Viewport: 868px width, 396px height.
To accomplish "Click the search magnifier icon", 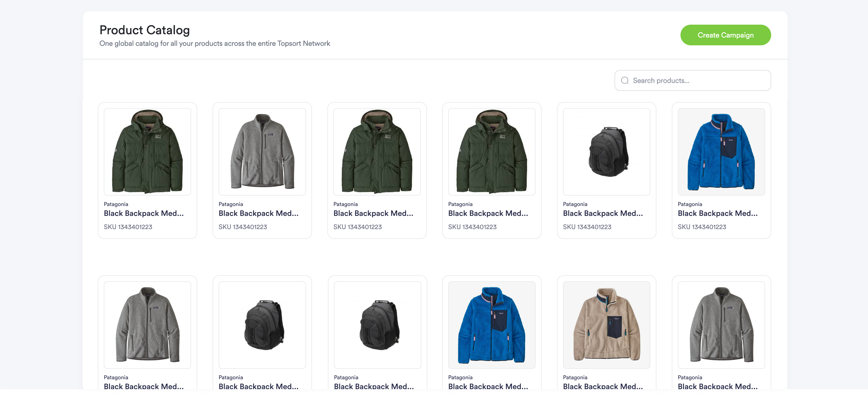I will (625, 80).
